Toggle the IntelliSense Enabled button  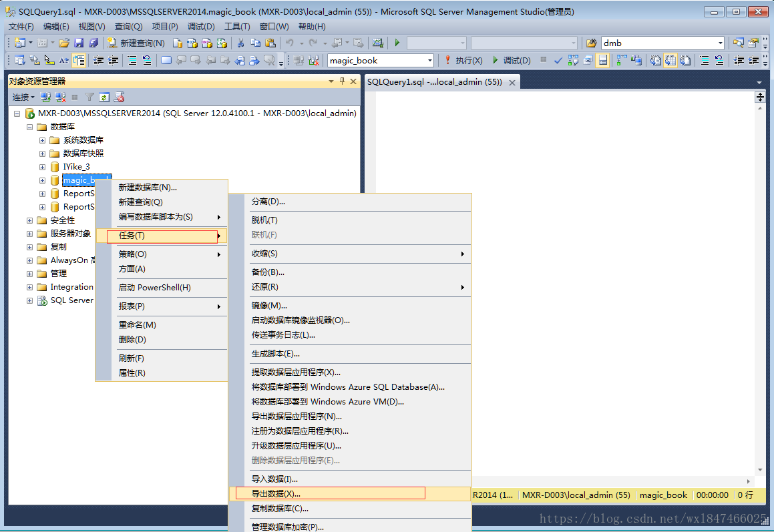[603, 60]
